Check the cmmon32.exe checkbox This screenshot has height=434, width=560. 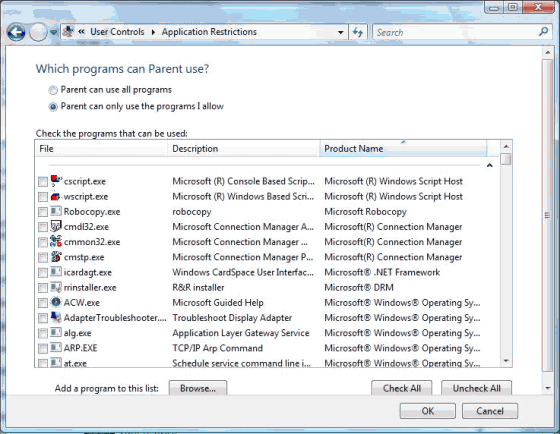pos(43,243)
